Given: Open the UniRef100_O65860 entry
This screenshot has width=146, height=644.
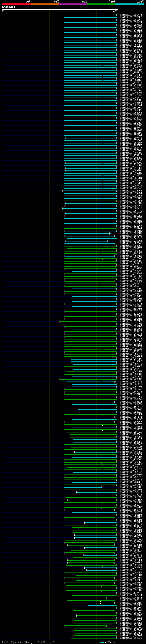Looking at the screenshot, I should 131,246.
